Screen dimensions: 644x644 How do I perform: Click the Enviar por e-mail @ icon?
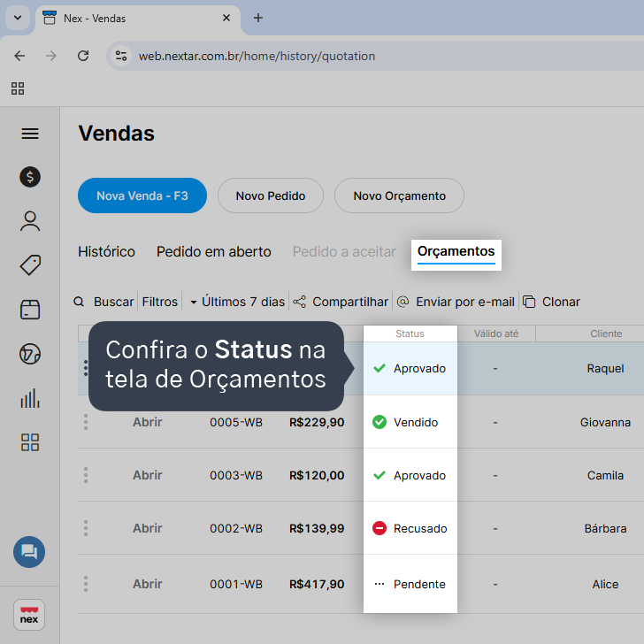tap(402, 302)
